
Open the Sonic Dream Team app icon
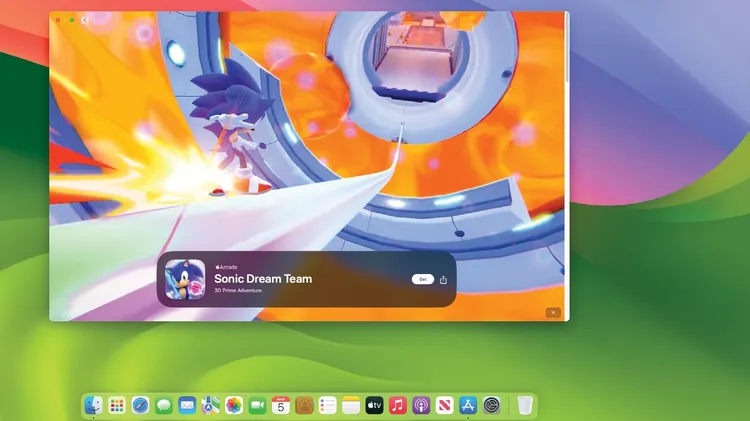[185, 279]
